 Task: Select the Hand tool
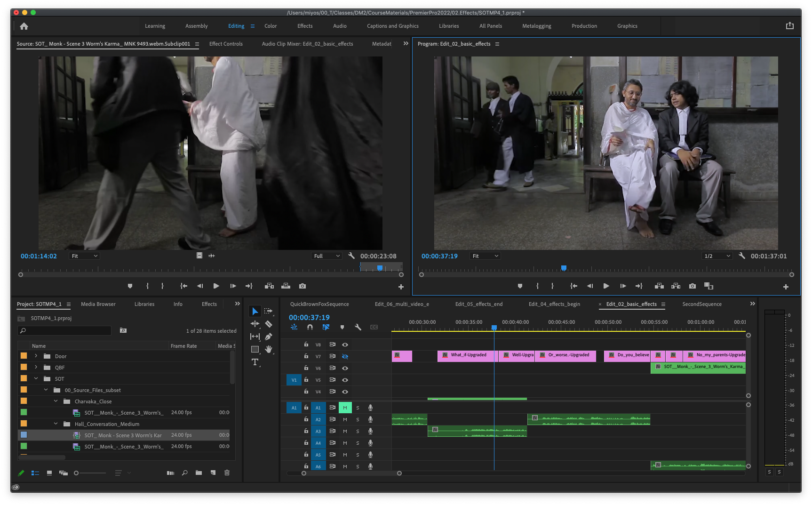click(x=269, y=349)
